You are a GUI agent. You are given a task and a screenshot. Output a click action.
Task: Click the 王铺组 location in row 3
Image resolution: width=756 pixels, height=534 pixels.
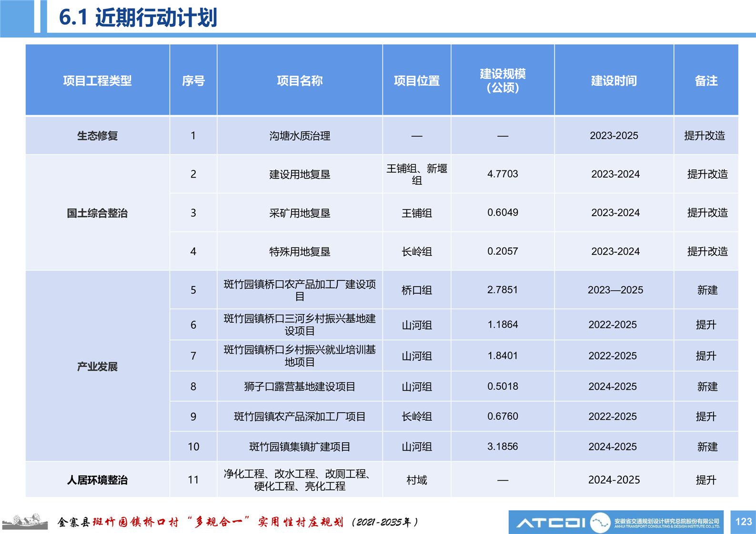pos(417,213)
